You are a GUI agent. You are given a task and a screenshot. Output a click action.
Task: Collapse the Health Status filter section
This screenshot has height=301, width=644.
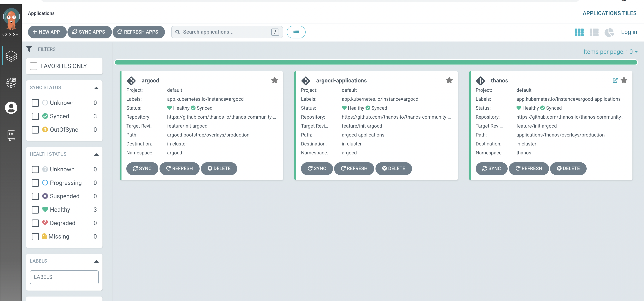(x=96, y=154)
